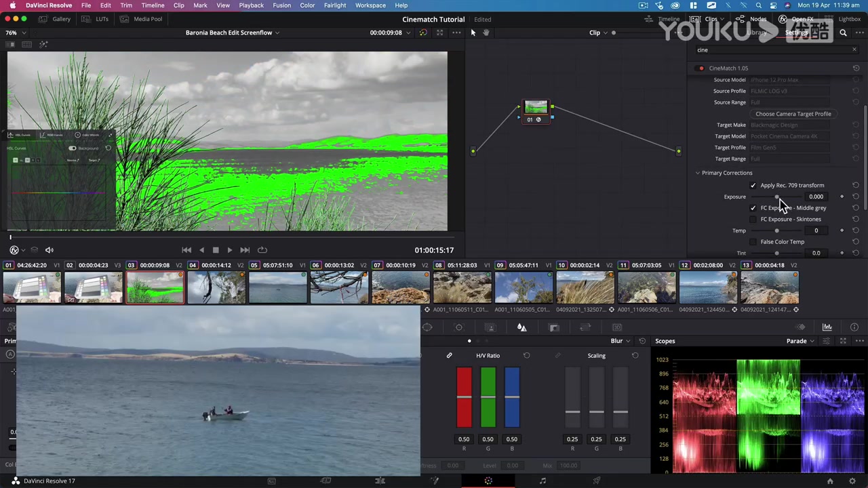Screen dimensions: 868x488
Task: Open the viewer options three-dot menu
Action: pos(456,33)
